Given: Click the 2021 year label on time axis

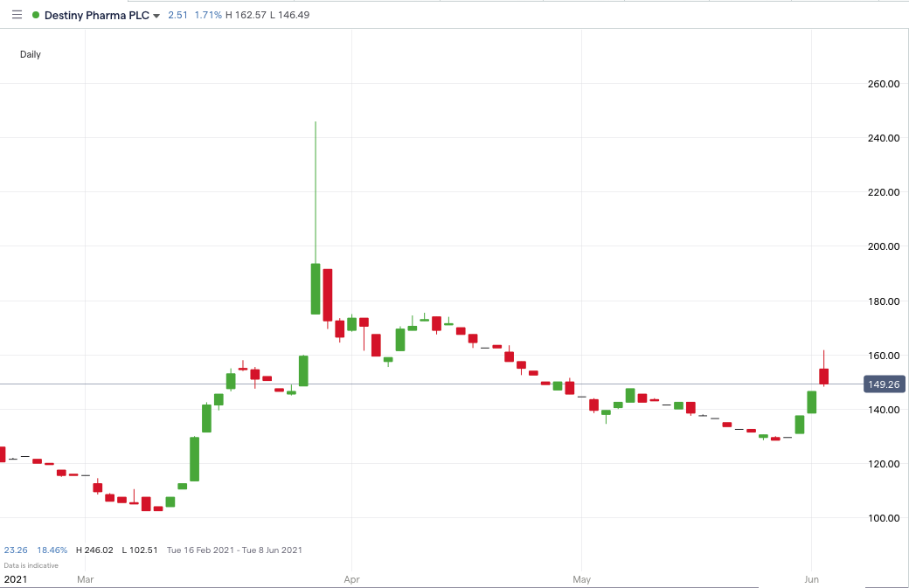Looking at the screenshot, I should coord(15,579).
